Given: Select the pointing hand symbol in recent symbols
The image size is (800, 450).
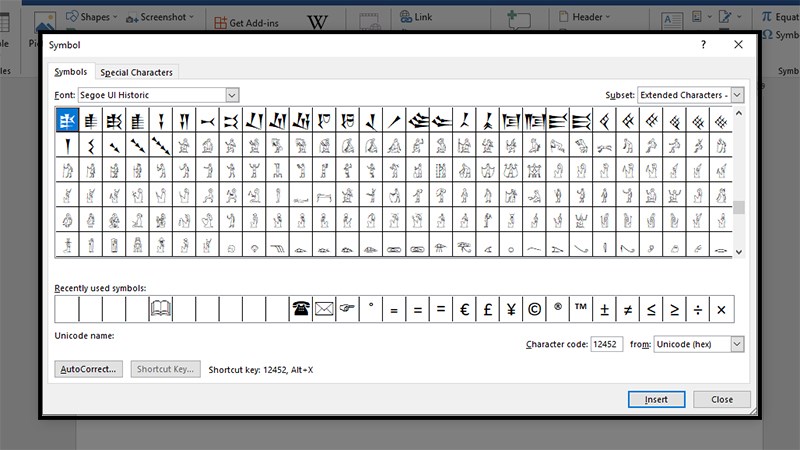Looking at the screenshot, I should pos(347,309).
